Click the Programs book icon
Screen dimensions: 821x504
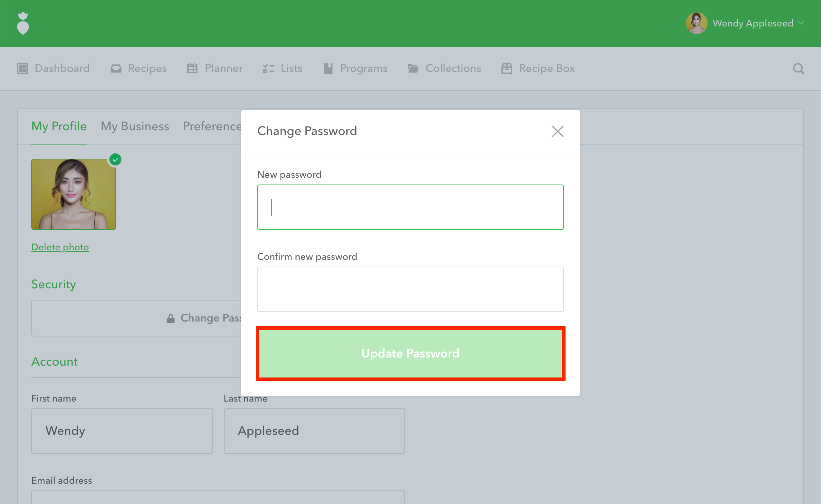pos(328,69)
